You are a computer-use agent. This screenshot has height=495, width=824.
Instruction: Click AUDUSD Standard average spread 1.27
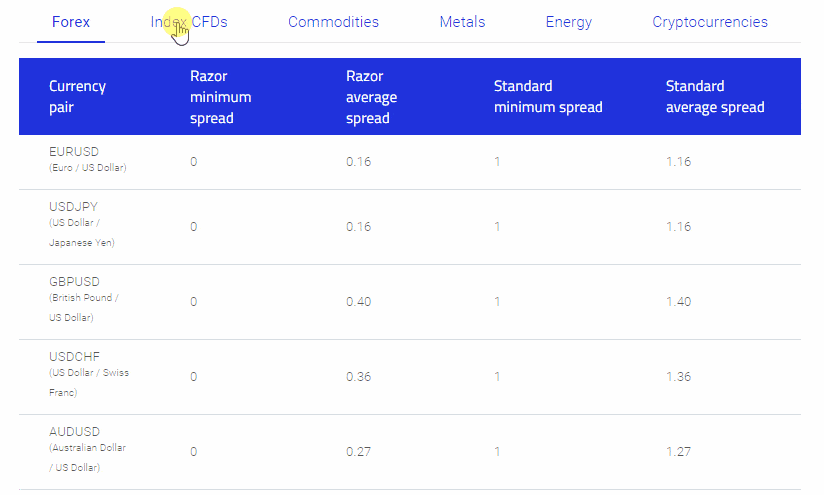click(x=678, y=452)
